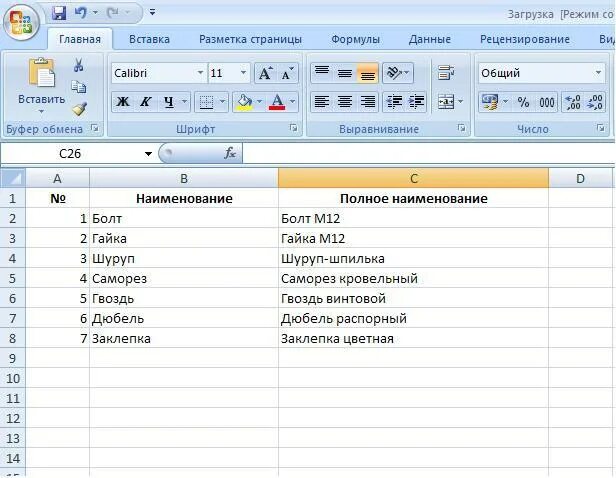This screenshot has height=478, width=616.
Task: Apply red font color
Action: [x=277, y=102]
